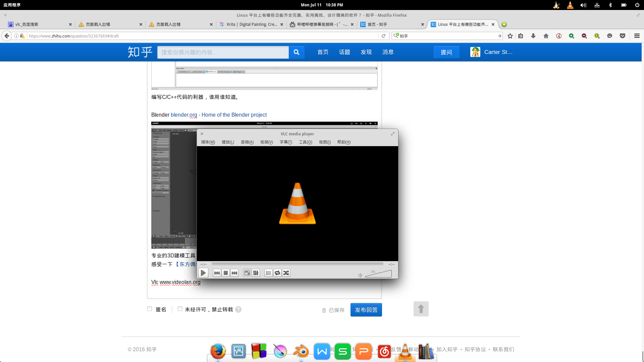The height and width of the screenshot is (362, 644).
Task: Bookmark this page with star icon
Action: [x=510, y=36]
